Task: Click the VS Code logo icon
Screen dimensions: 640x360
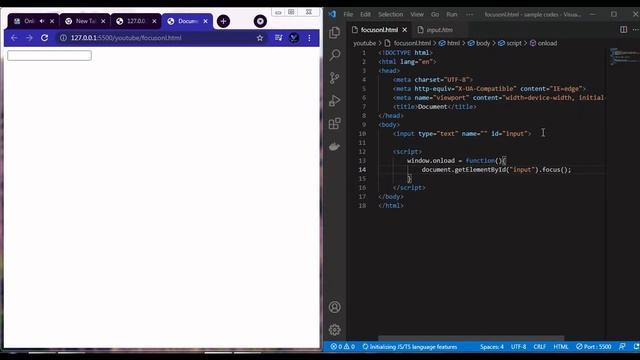Action: click(x=332, y=14)
